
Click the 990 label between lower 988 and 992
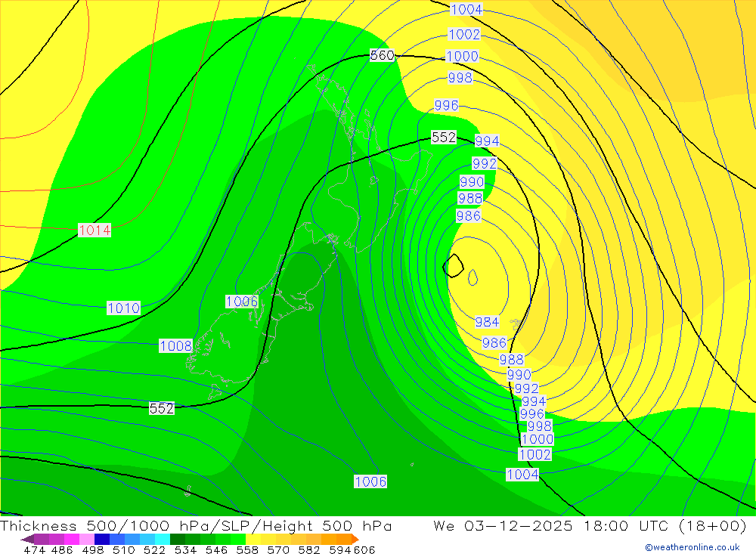click(x=519, y=375)
